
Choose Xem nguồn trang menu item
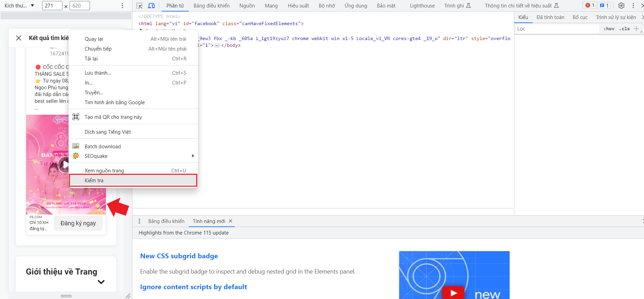133,171
